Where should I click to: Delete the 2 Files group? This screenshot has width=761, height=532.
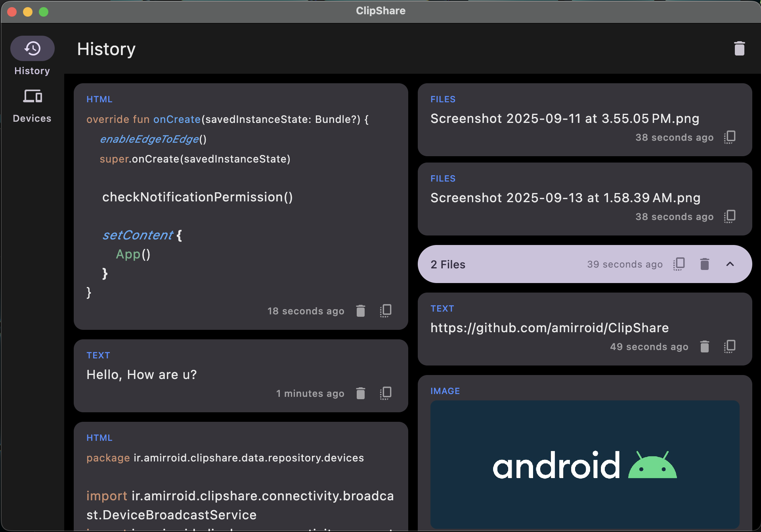pyautogui.click(x=704, y=264)
